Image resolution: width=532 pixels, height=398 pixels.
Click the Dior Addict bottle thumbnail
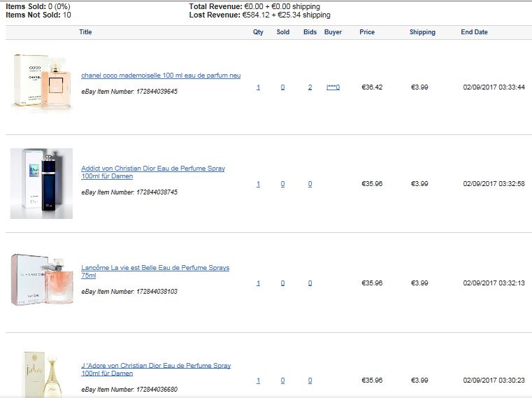(x=41, y=183)
